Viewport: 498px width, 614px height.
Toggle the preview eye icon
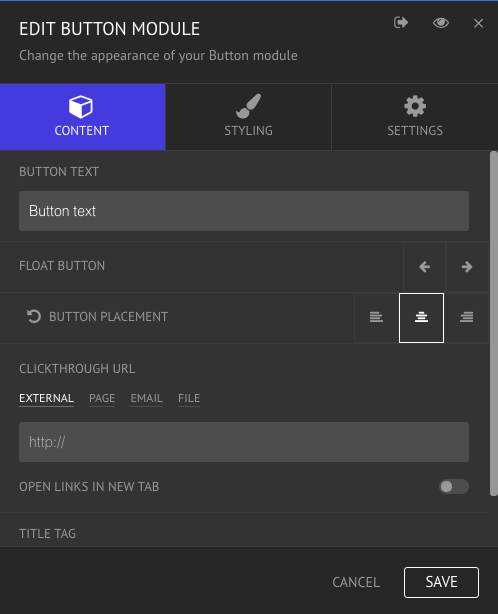tap(441, 23)
